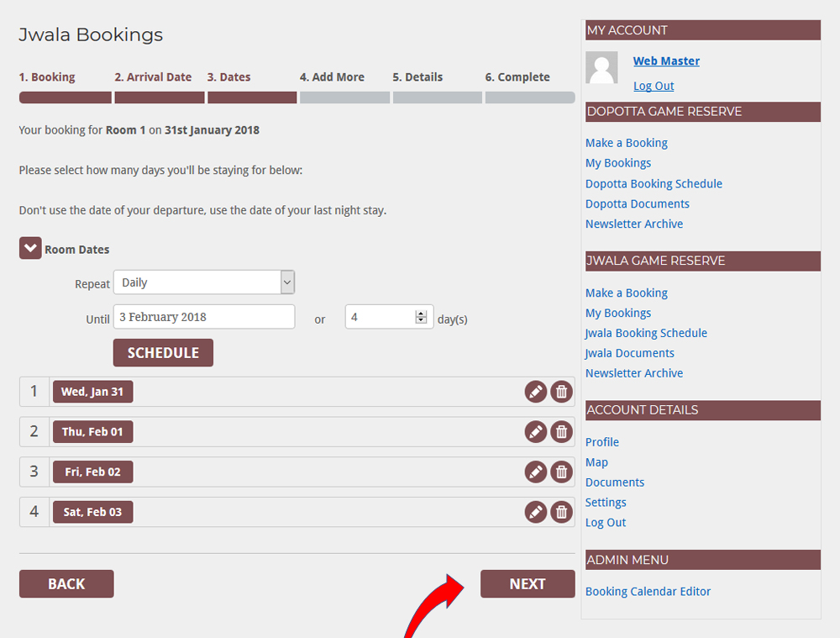This screenshot has height=638, width=840.
Task: Open Booking Calendar Editor admin link
Action: coord(648,592)
